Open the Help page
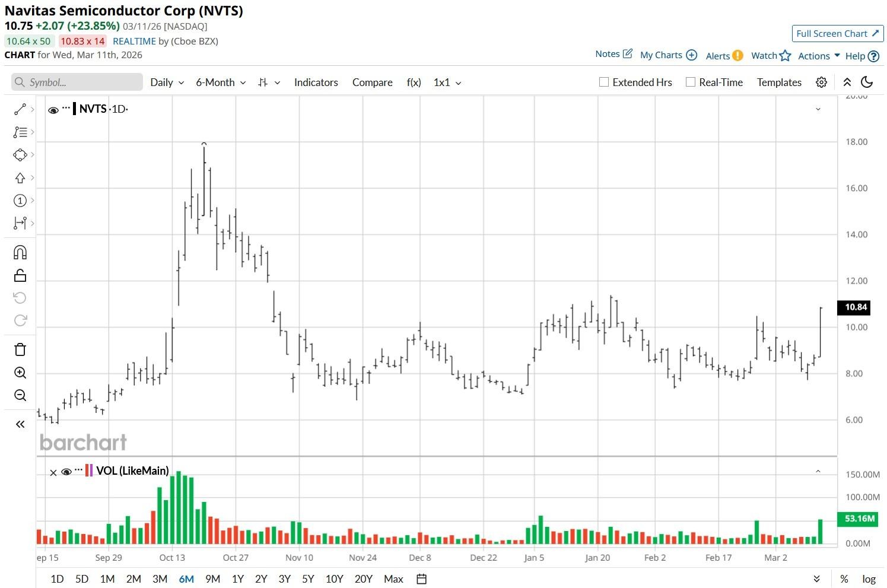 pyautogui.click(x=862, y=56)
